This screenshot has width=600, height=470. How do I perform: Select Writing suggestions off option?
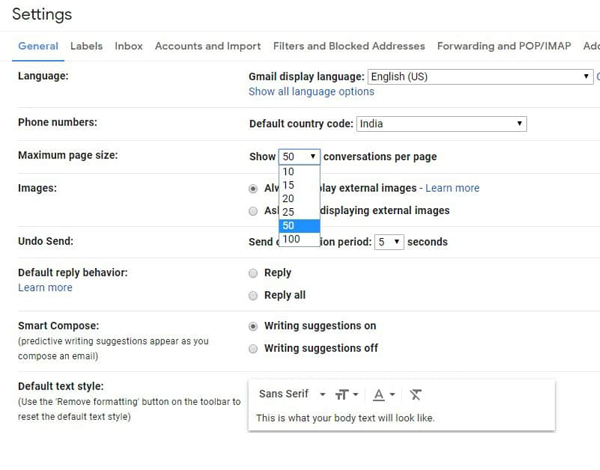pyautogui.click(x=253, y=349)
